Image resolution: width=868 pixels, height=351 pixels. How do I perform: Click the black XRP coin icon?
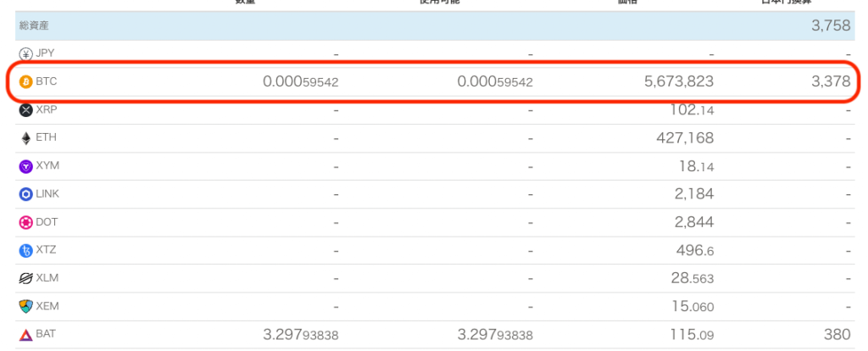[26, 110]
